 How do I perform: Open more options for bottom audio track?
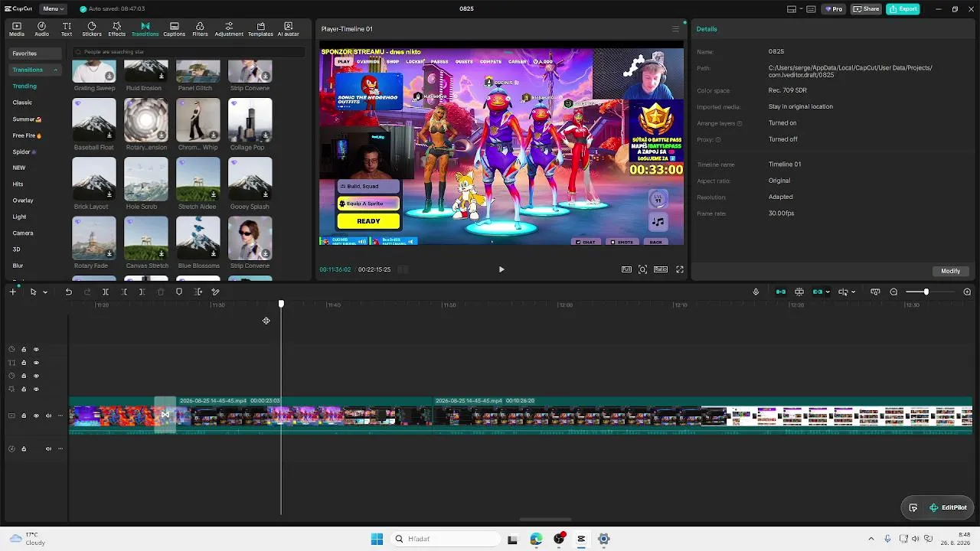pyautogui.click(x=60, y=448)
